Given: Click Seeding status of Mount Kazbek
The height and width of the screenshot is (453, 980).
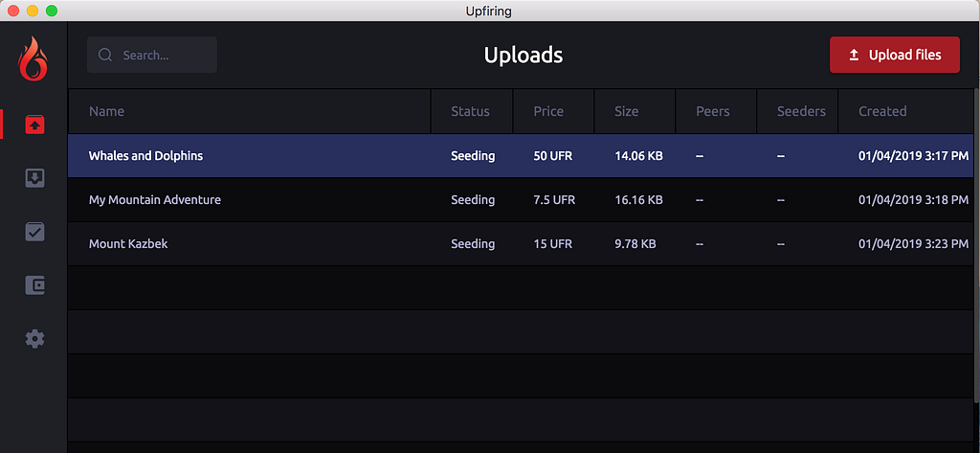Looking at the screenshot, I should pyautogui.click(x=473, y=244).
